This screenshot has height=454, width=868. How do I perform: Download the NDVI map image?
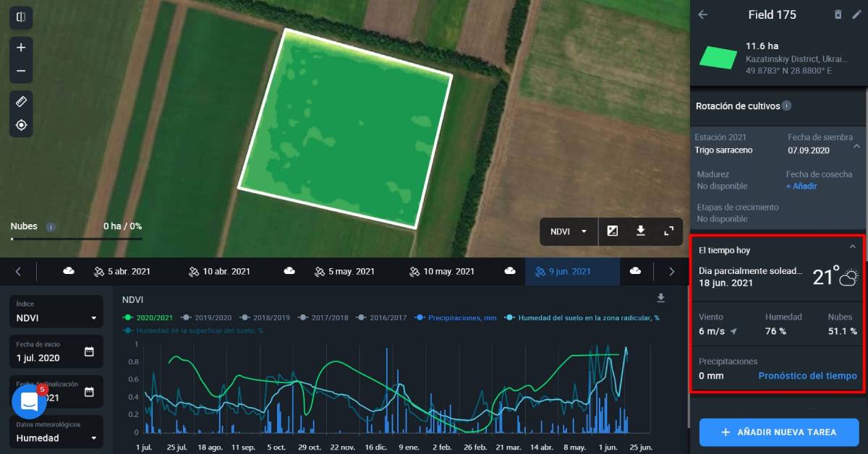click(640, 231)
